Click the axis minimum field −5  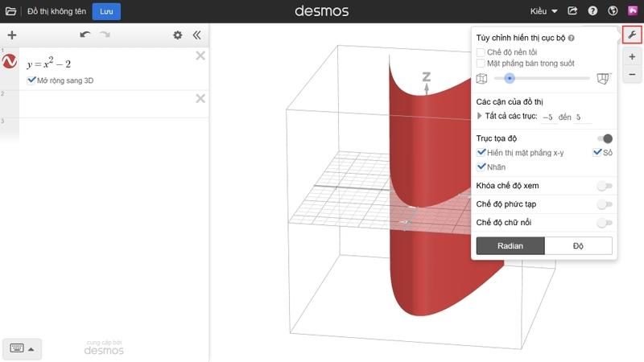pyautogui.click(x=549, y=117)
